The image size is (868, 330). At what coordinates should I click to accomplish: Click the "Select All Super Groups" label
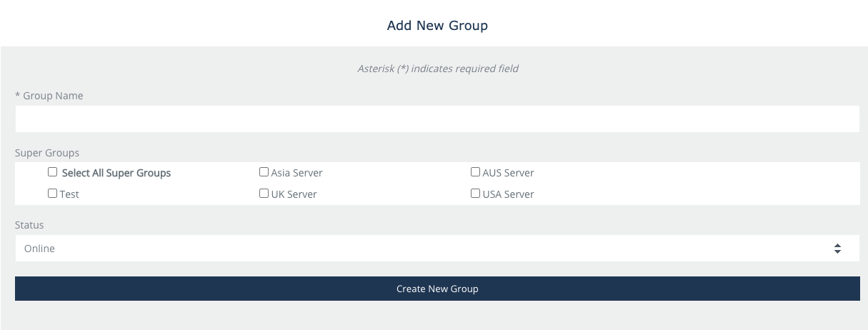tap(116, 173)
